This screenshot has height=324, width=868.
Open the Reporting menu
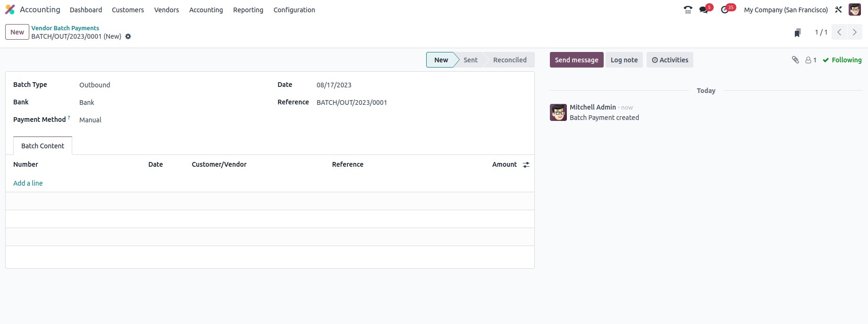pos(248,10)
